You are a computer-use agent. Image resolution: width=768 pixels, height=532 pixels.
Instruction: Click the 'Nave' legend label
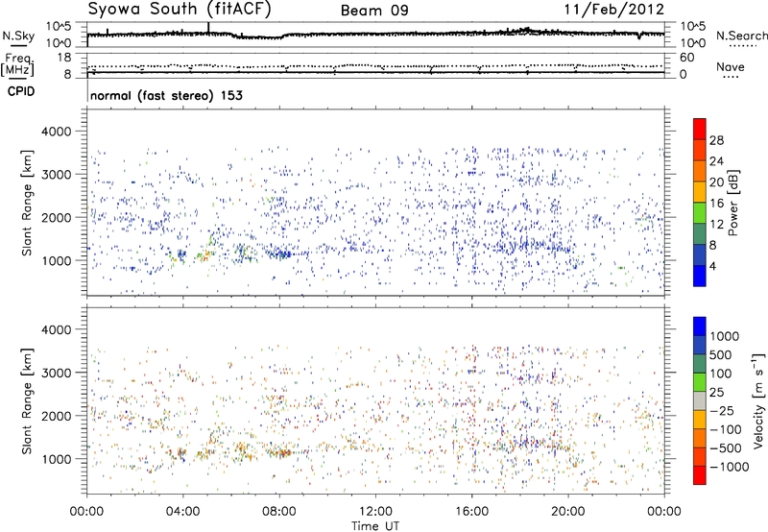[x=731, y=66]
